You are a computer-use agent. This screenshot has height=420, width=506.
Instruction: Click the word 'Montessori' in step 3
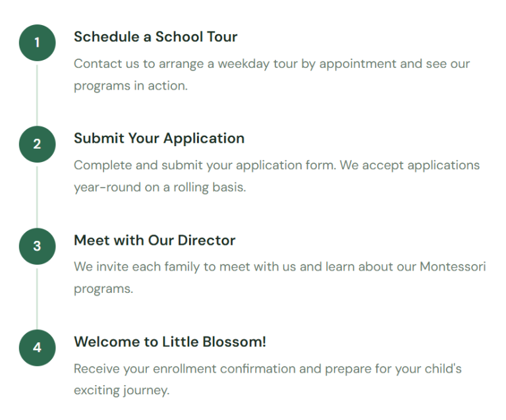click(x=453, y=267)
